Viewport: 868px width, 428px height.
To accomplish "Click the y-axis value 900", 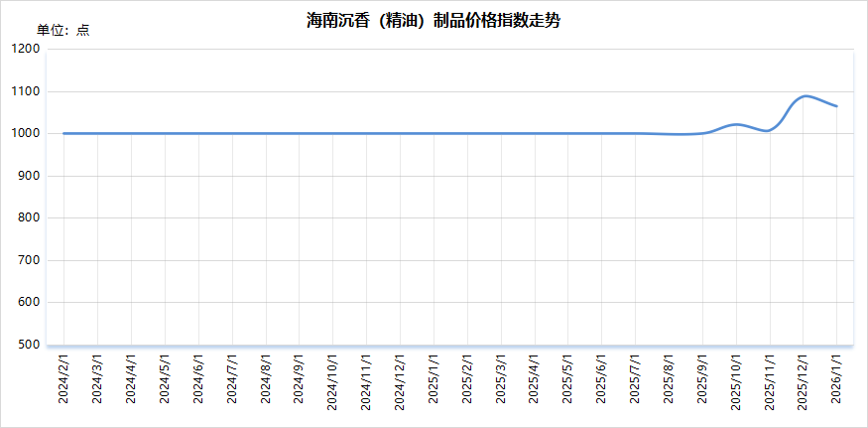I will point(29,176).
